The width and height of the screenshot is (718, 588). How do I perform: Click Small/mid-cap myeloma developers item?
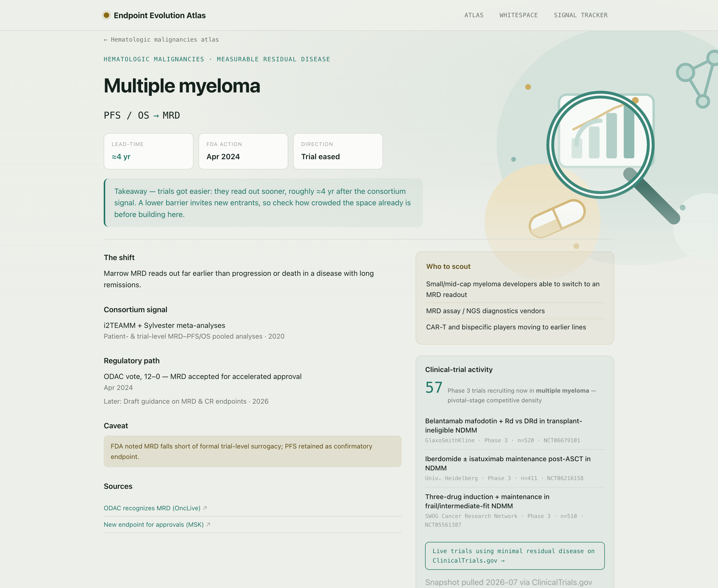coord(513,289)
